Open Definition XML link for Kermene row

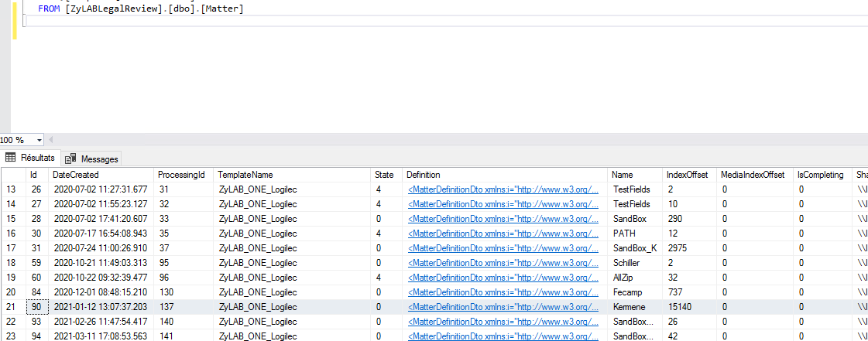(503, 307)
